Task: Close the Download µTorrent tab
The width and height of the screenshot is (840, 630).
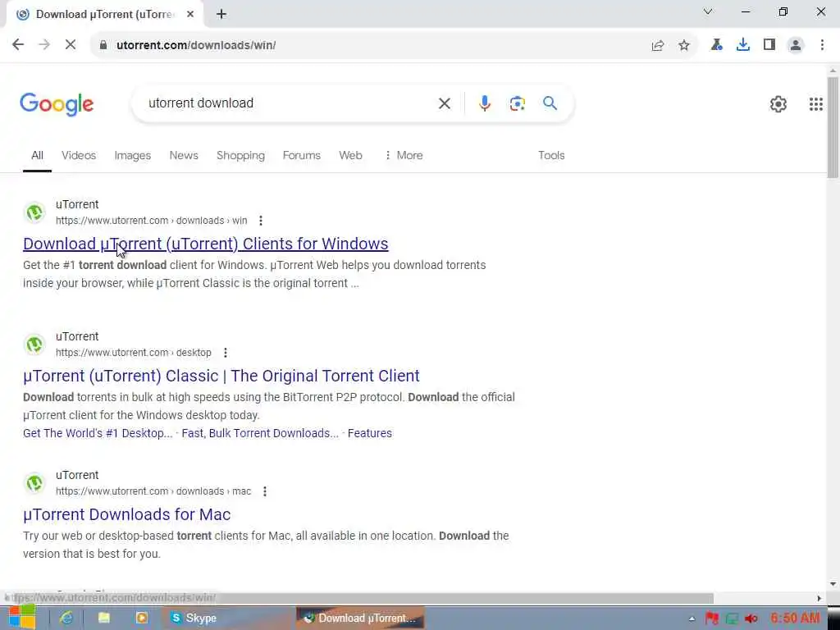Action: click(x=190, y=15)
